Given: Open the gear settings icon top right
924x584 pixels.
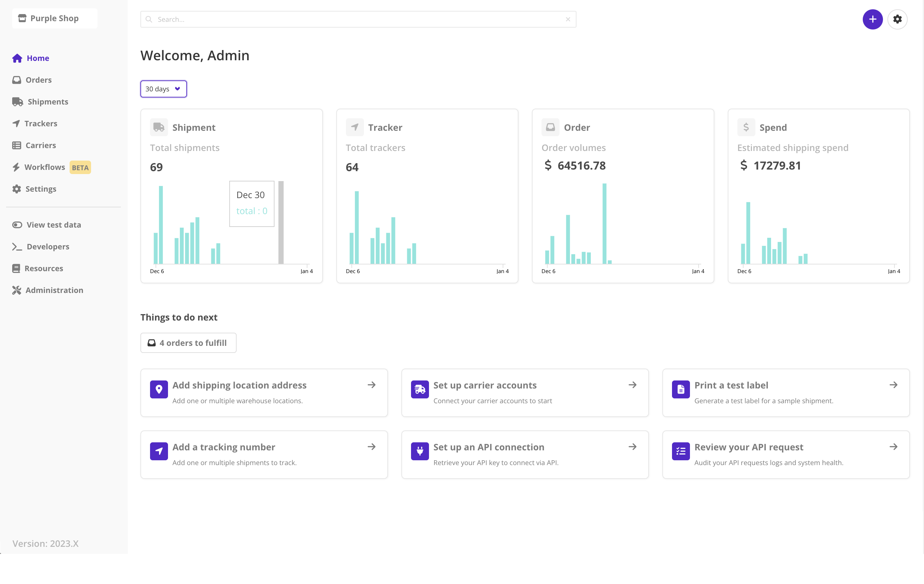Looking at the screenshot, I should point(897,19).
